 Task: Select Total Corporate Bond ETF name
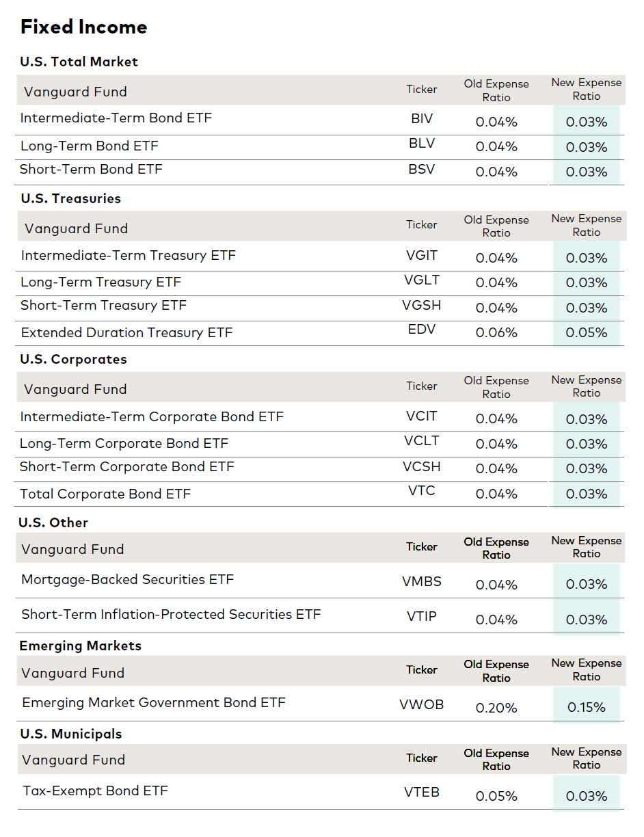point(105,494)
